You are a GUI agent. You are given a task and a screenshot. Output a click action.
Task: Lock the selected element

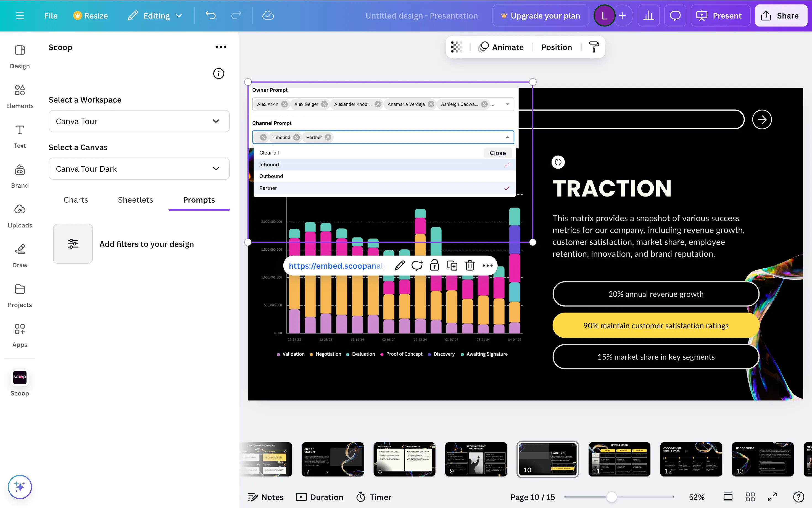434,265
